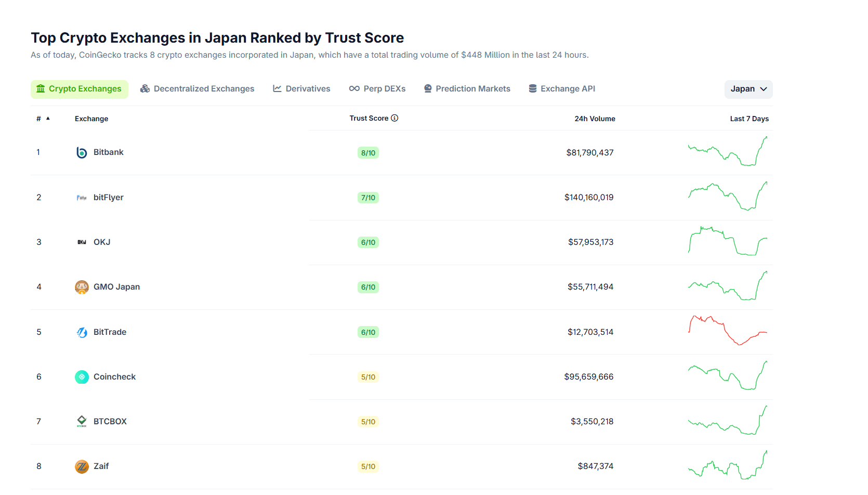Open the Prediction Markets tab
Viewport: 868px width, 495px height.
[x=467, y=89]
